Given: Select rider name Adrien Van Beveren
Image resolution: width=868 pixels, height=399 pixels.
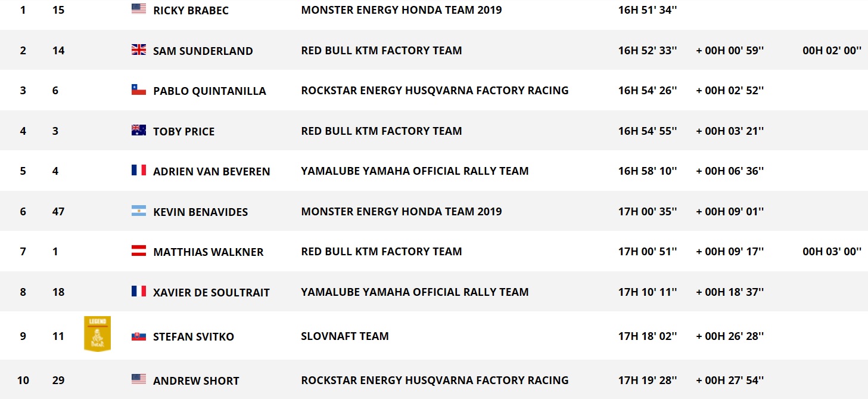Looking at the screenshot, I should coord(211,172).
